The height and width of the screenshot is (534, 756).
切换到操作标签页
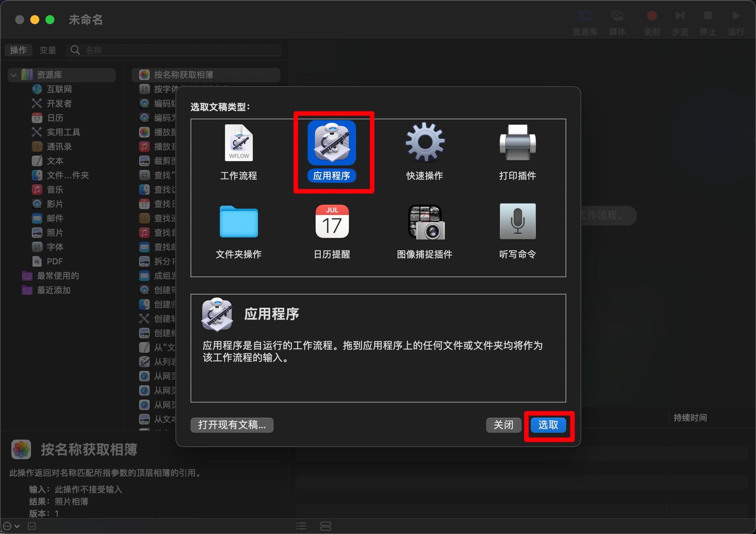tap(18, 50)
